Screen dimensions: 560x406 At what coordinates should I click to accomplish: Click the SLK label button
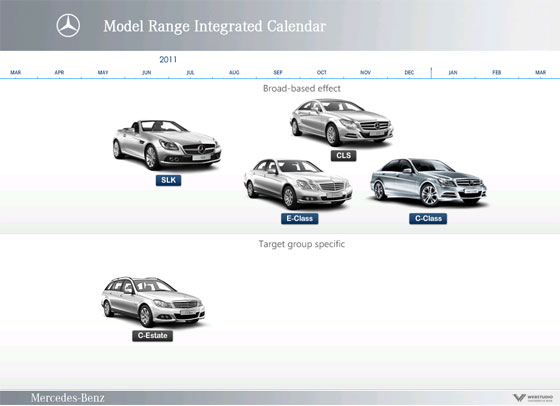click(168, 180)
